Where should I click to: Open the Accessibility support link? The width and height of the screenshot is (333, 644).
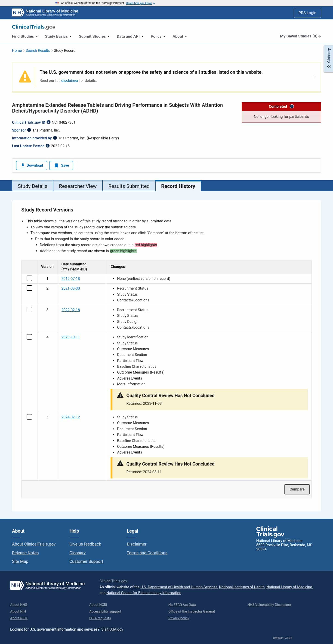coord(105,611)
